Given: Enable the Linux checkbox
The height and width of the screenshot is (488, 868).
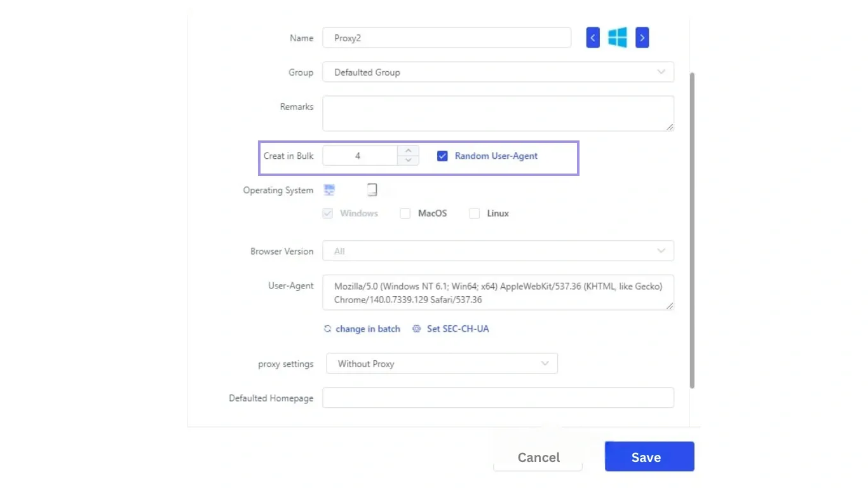Looking at the screenshot, I should pyautogui.click(x=474, y=213).
